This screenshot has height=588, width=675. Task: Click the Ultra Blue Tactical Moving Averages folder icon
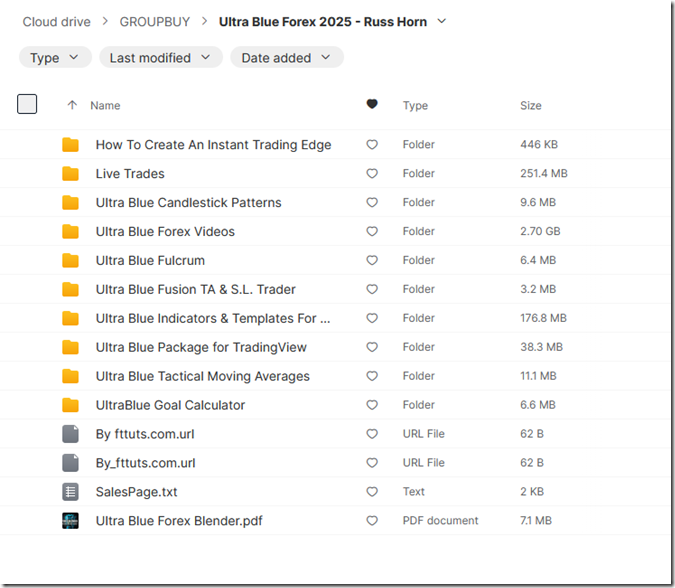(x=70, y=376)
